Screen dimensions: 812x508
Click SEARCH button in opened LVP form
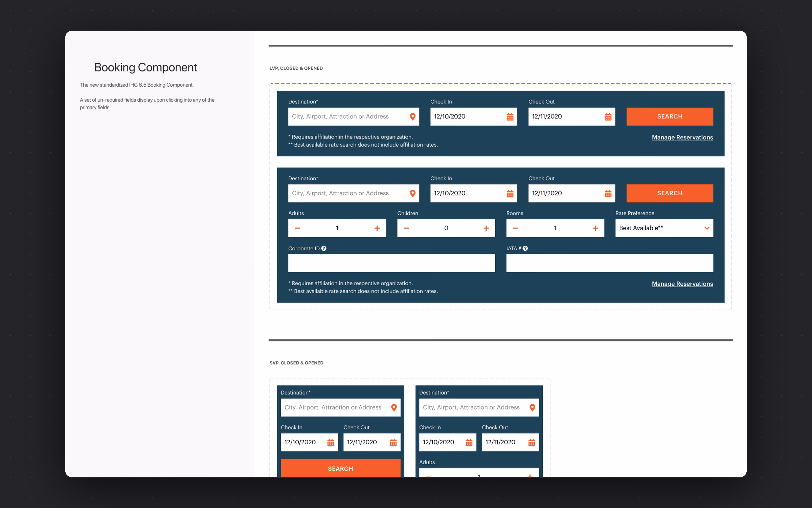(670, 193)
